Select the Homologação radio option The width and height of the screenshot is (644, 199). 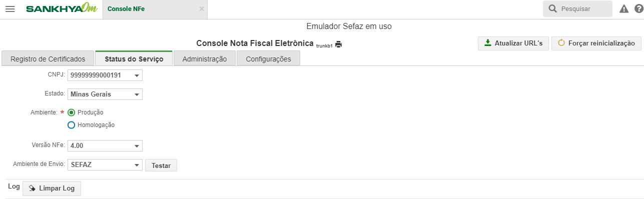pos(71,125)
